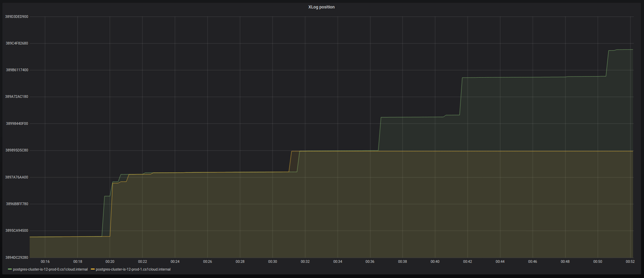This screenshot has width=644, height=278.
Task: Click the 00:22 time axis label
Action: tap(143, 261)
